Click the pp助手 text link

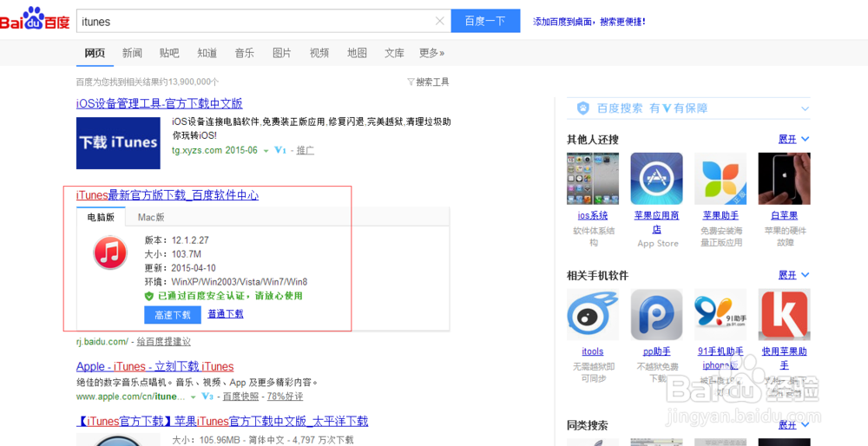click(x=656, y=351)
